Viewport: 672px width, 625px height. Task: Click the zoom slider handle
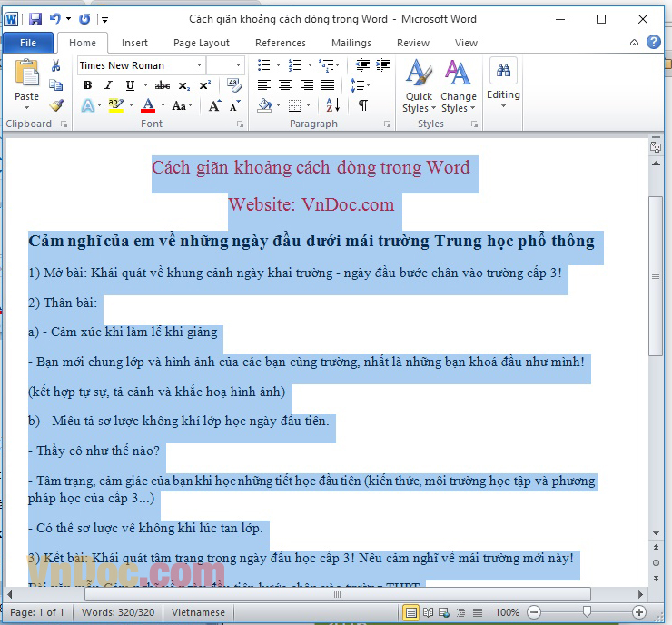point(587,611)
